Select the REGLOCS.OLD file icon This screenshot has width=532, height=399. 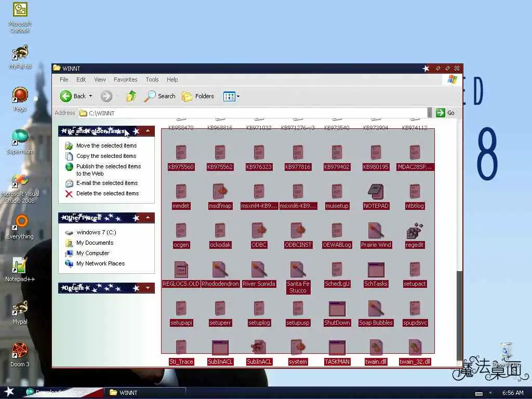tap(181, 270)
